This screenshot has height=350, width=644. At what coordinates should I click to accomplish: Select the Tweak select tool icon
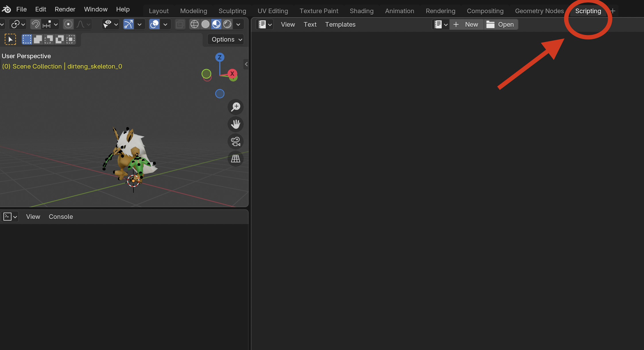pos(10,39)
